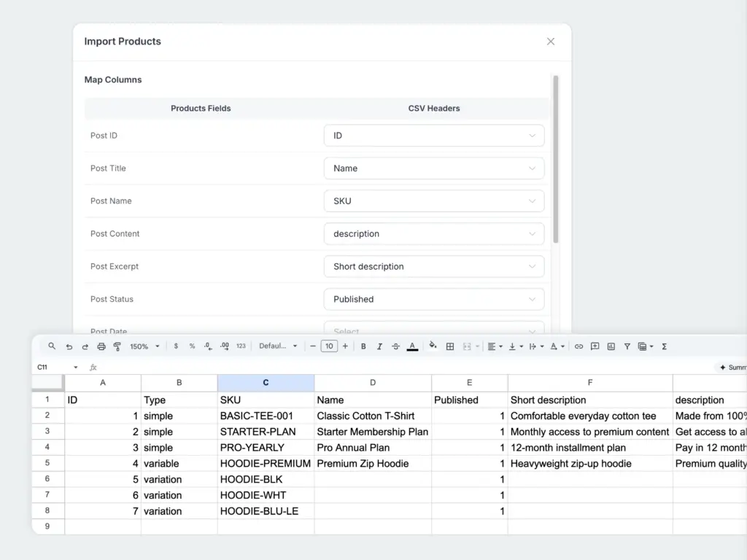Click the insert link icon
The image size is (747, 560).
point(578,346)
